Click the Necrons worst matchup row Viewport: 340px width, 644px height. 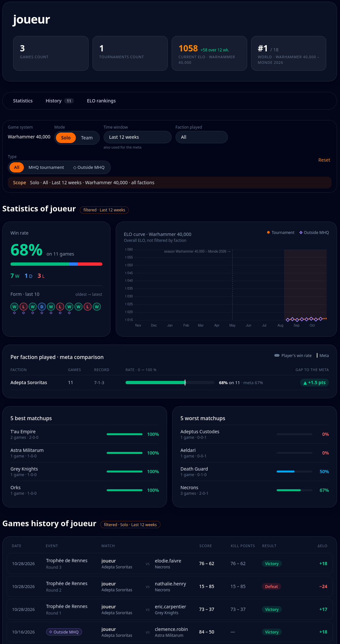coord(255,490)
